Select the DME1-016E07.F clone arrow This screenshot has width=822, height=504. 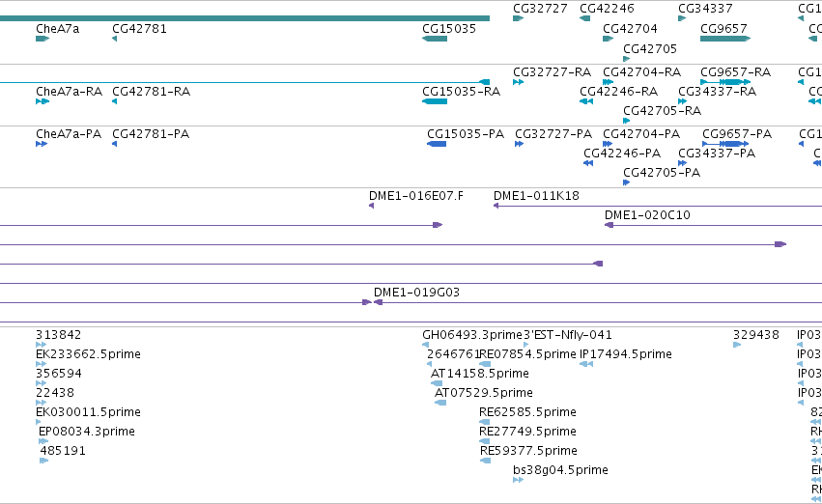(x=371, y=206)
